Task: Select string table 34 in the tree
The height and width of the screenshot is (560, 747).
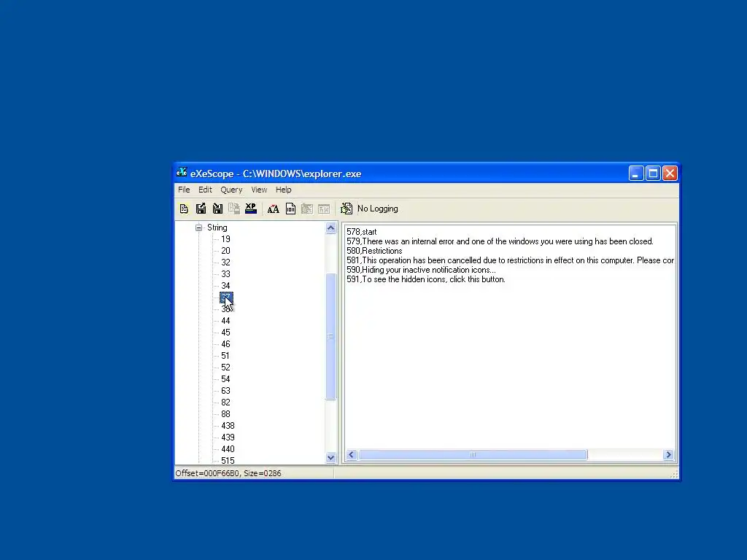Action: pyautogui.click(x=226, y=286)
